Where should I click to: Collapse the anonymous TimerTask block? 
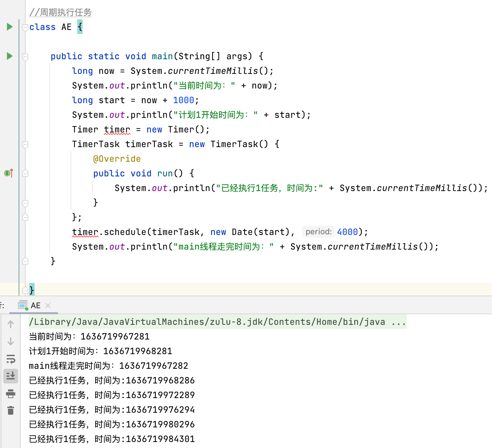(25, 144)
